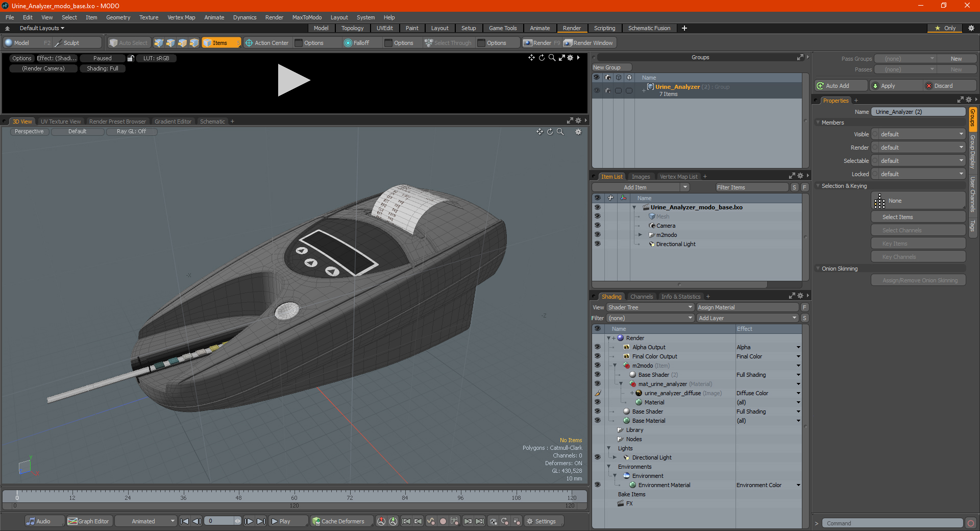Open the Animated keying dropdown

[145, 521]
